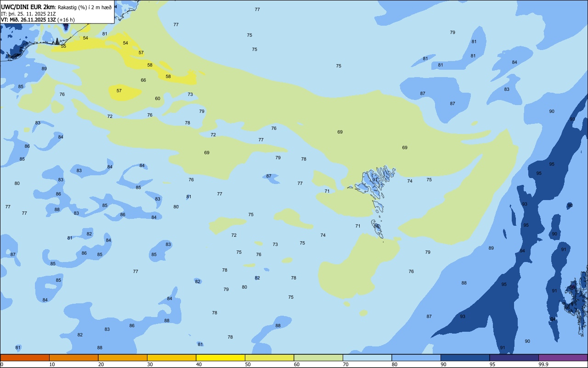Click the '30' legend tick label
The width and height of the screenshot is (588, 368).
(x=150, y=364)
